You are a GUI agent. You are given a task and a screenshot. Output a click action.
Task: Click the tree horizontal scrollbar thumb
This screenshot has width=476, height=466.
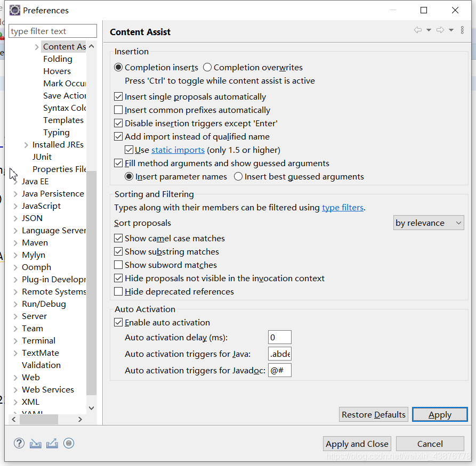pos(38,419)
